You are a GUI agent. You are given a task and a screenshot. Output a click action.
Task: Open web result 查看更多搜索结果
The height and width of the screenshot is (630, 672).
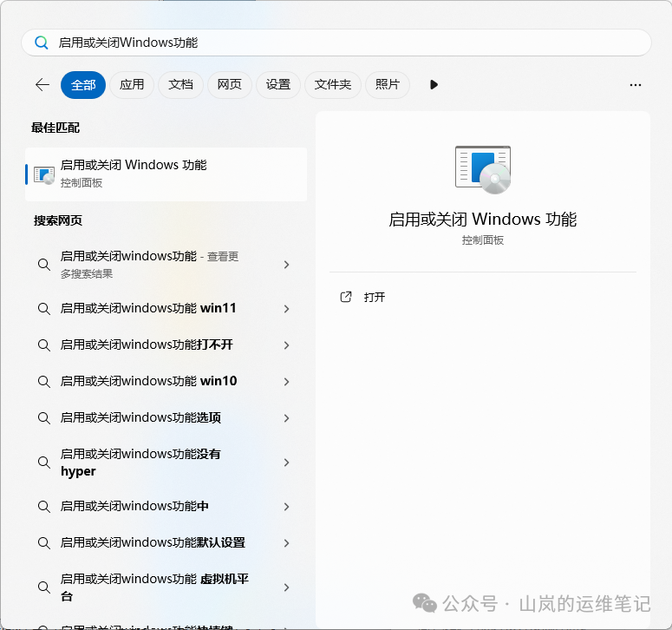[x=166, y=265]
